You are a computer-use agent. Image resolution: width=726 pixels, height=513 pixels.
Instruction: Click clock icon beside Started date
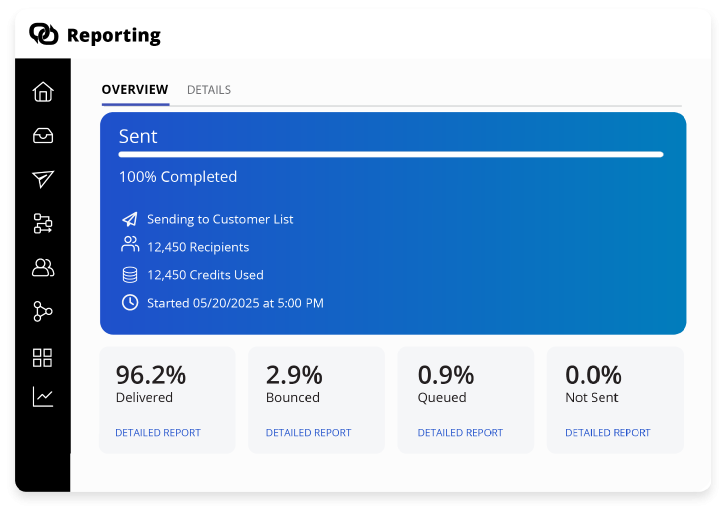130,302
